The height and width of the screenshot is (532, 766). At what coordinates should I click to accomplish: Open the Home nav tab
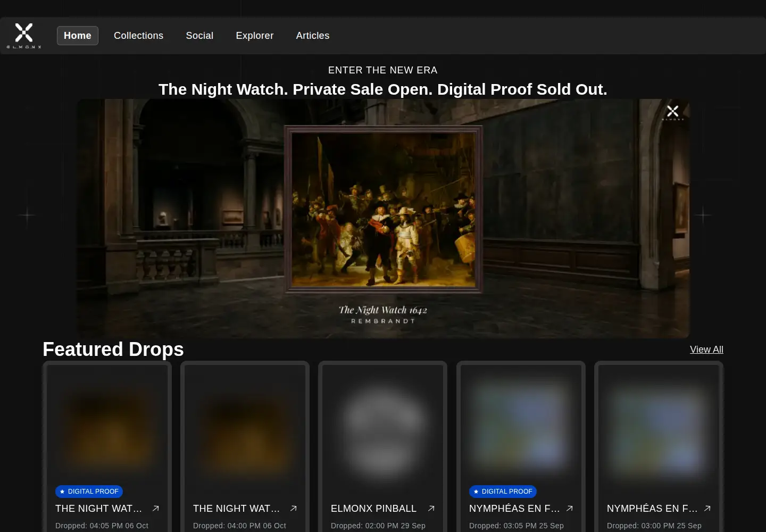click(x=78, y=36)
